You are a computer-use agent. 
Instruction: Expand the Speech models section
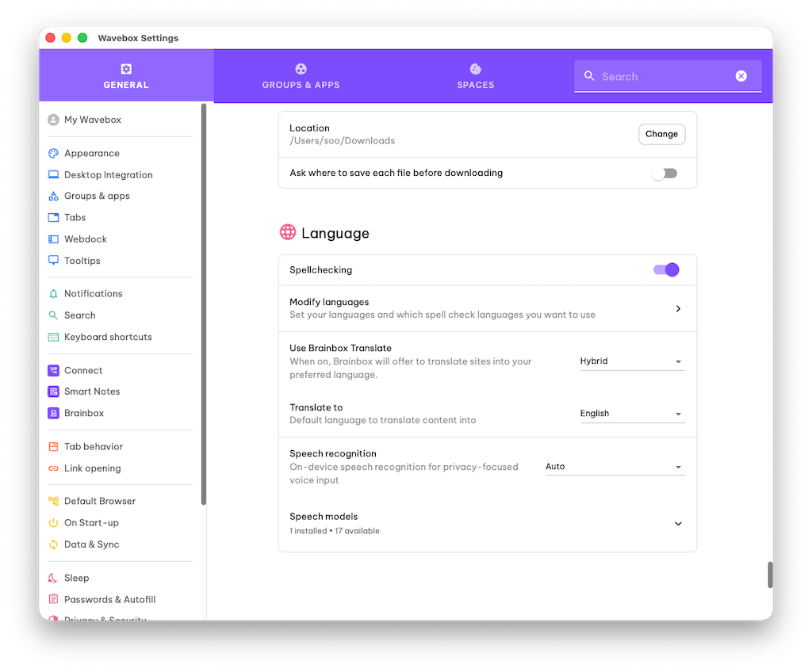coord(678,524)
